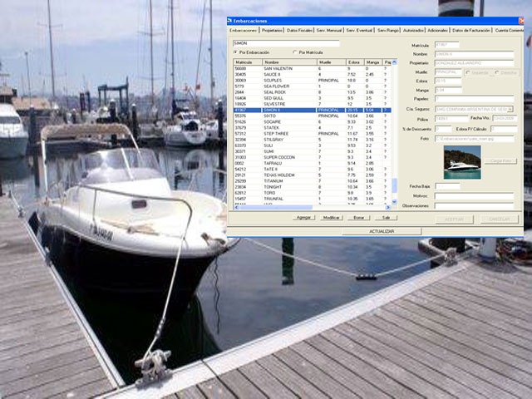Click the search field containing SIMON
Image resolution: width=532 pixels, height=399 pixels.
coord(286,43)
